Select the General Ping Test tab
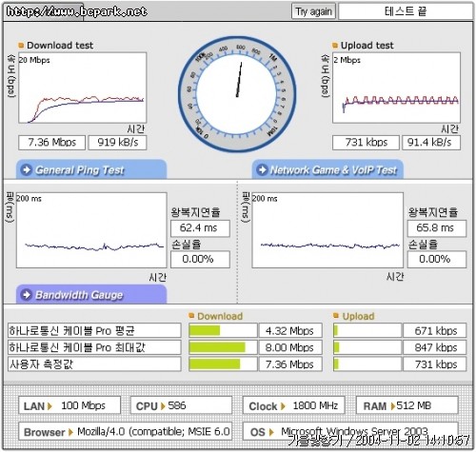This screenshot has height=452, width=476. (91, 169)
